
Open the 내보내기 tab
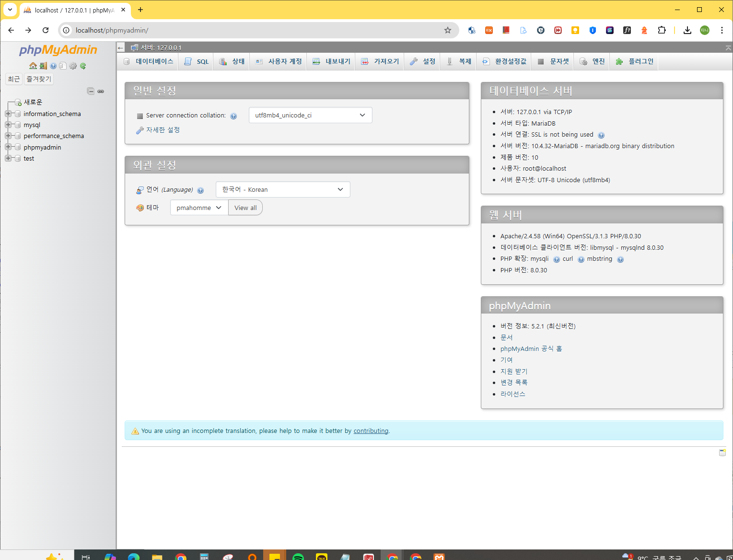tap(331, 61)
